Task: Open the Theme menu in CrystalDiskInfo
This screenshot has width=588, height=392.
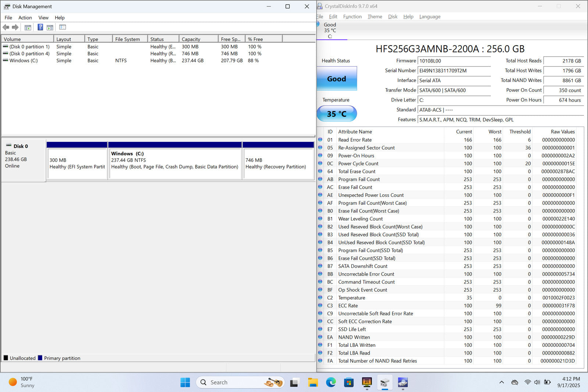Action: pyautogui.click(x=374, y=17)
